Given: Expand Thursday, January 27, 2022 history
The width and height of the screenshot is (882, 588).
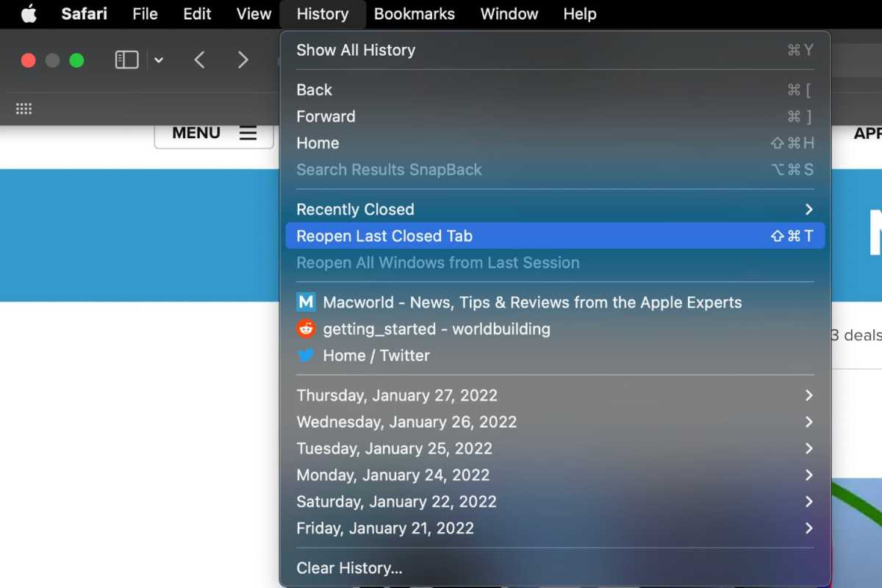Looking at the screenshot, I should [x=555, y=395].
